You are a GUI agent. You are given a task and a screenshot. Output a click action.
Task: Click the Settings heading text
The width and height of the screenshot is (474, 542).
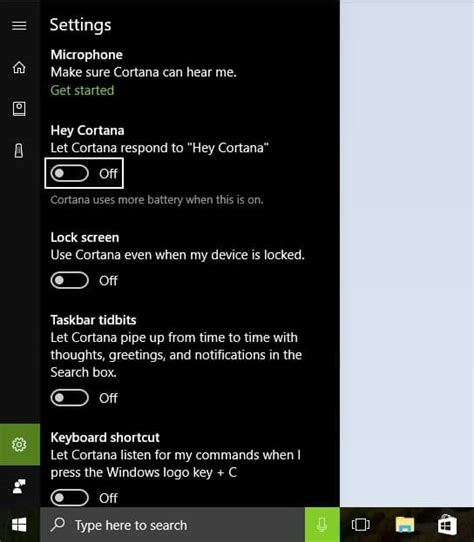[x=81, y=25]
